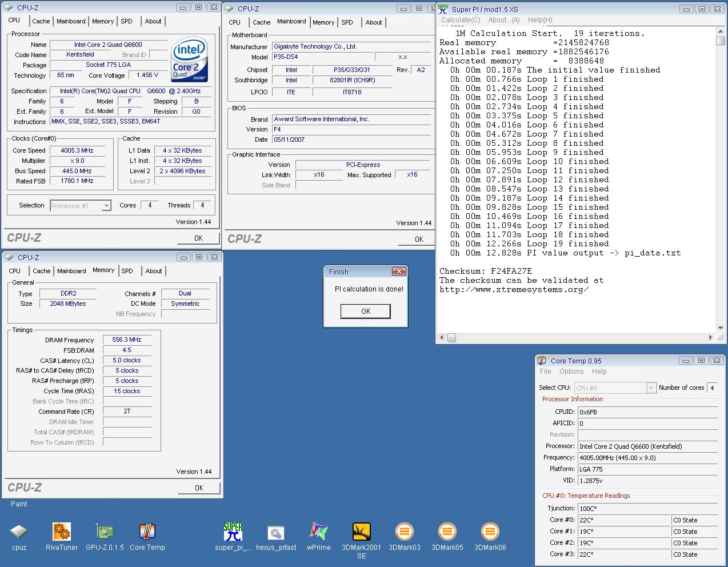Open the cpuz desktop shortcut
728x567 pixels.
[19, 532]
